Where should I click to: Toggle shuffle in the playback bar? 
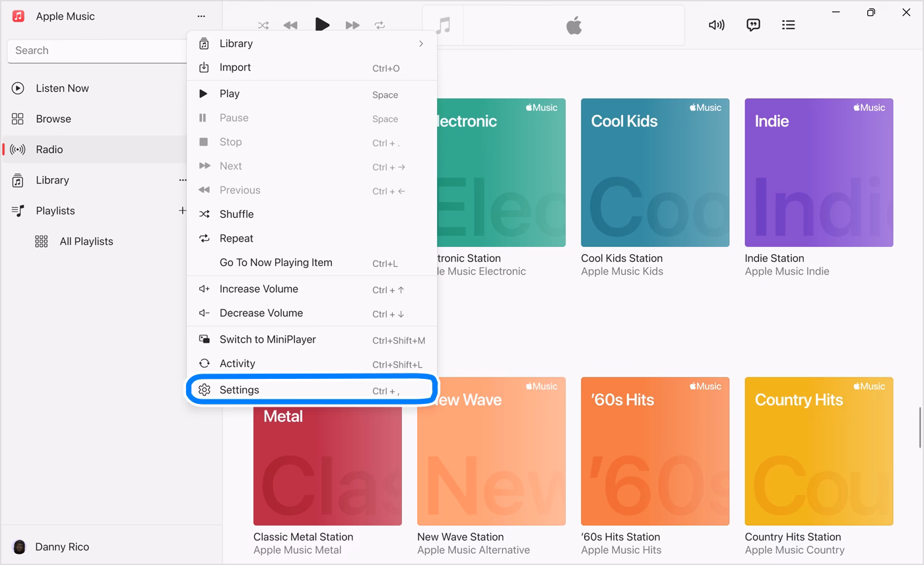[x=263, y=24]
